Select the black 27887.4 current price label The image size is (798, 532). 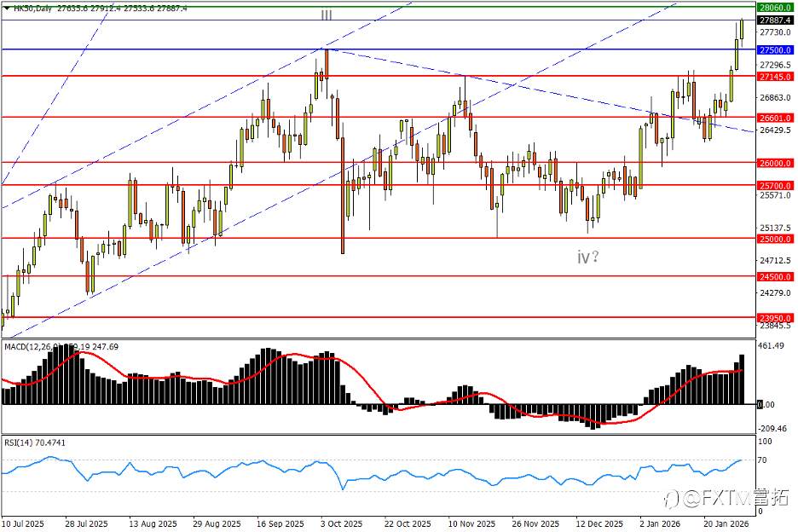point(775,20)
